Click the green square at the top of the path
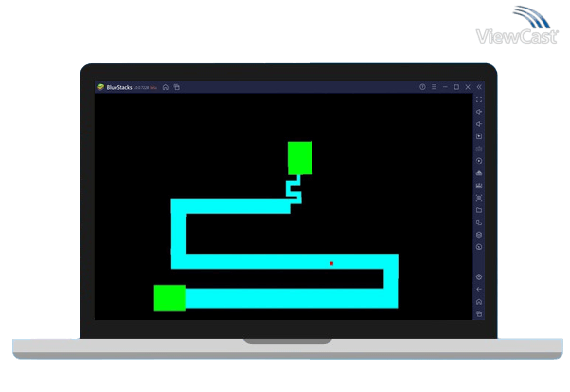 click(x=300, y=158)
